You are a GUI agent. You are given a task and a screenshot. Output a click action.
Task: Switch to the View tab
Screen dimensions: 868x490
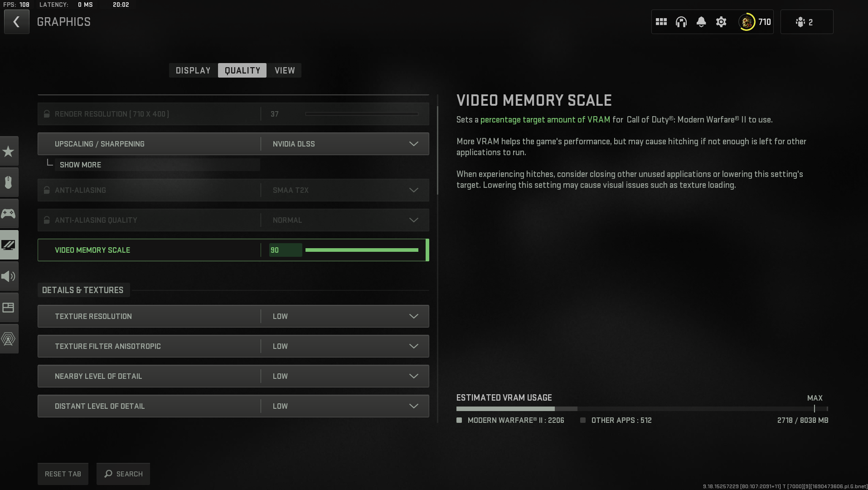point(285,70)
